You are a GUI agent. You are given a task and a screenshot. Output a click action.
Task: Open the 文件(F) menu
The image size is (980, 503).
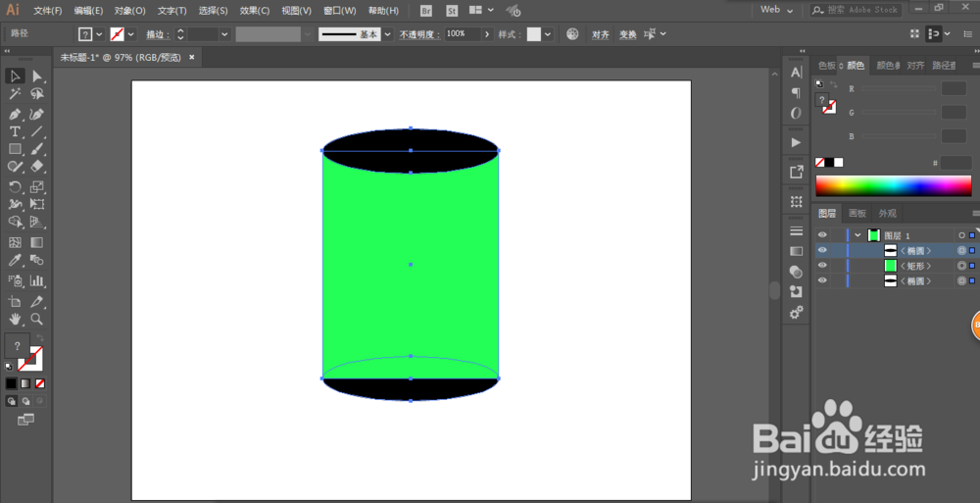(x=48, y=11)
